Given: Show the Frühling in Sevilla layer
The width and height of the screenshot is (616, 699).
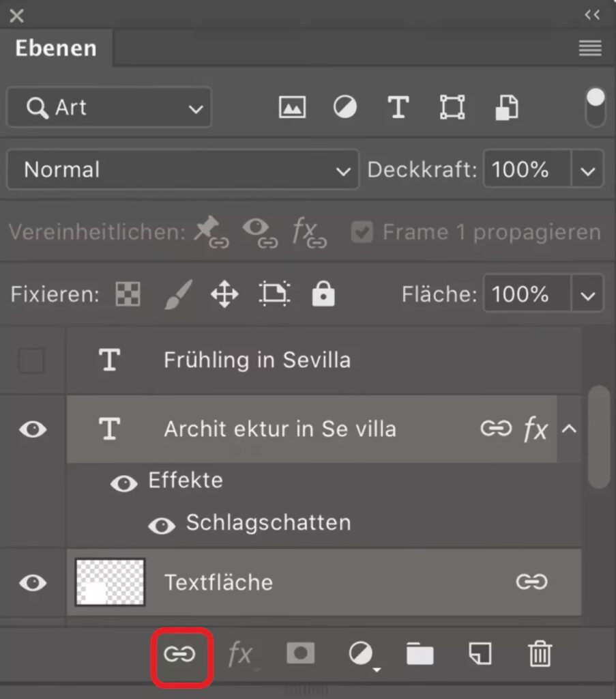Looking at the screenshot, I should coord(31,360).
